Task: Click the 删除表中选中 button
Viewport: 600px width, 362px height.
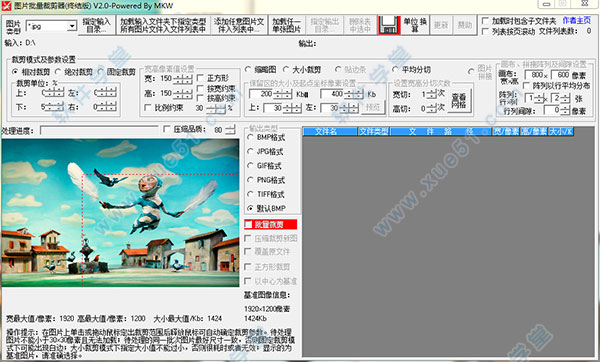Action: tap(360, 25)
